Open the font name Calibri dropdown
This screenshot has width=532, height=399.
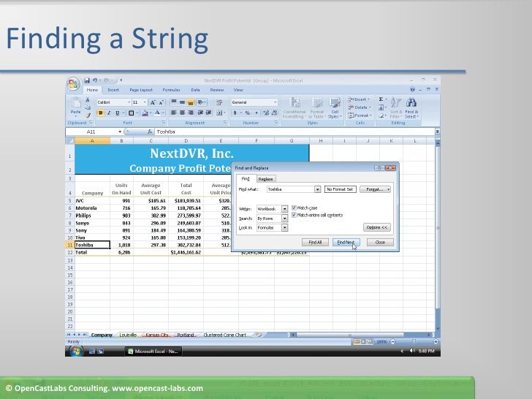point(129,102)
